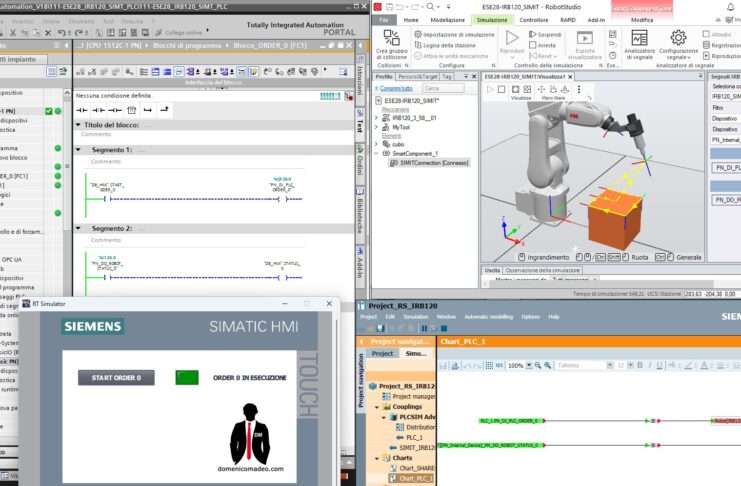Switch to the Percorsi&Target panel tab

(x=417, y=77)
